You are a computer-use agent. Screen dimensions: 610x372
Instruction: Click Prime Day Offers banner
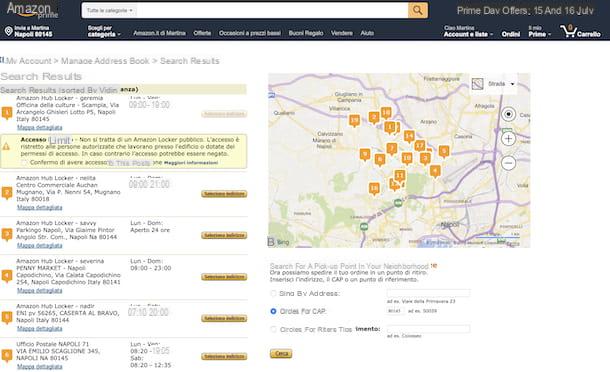click(x=525, y=11)
